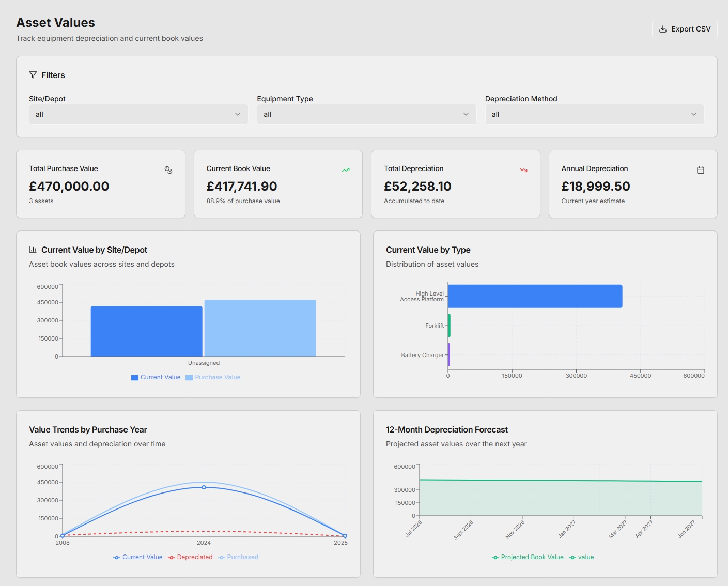Open the Site/Depot dropdown
Image resolution: width=728 pixels, height=586 pixels.
coord(138,114)
